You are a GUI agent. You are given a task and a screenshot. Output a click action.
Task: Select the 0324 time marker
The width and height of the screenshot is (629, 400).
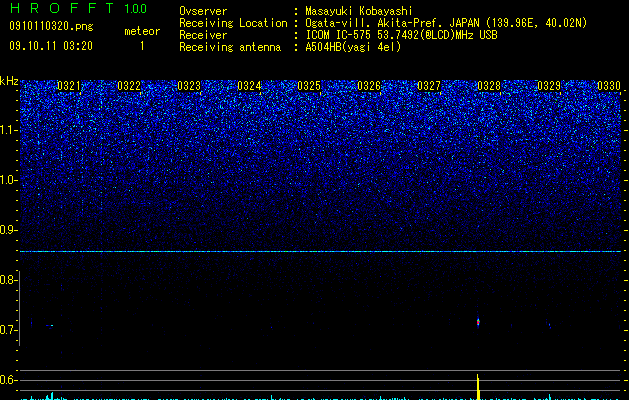249,86
